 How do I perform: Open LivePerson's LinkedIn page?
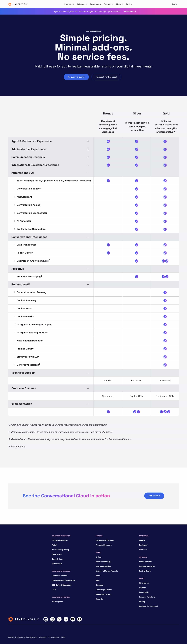click(x=46, y=619)
